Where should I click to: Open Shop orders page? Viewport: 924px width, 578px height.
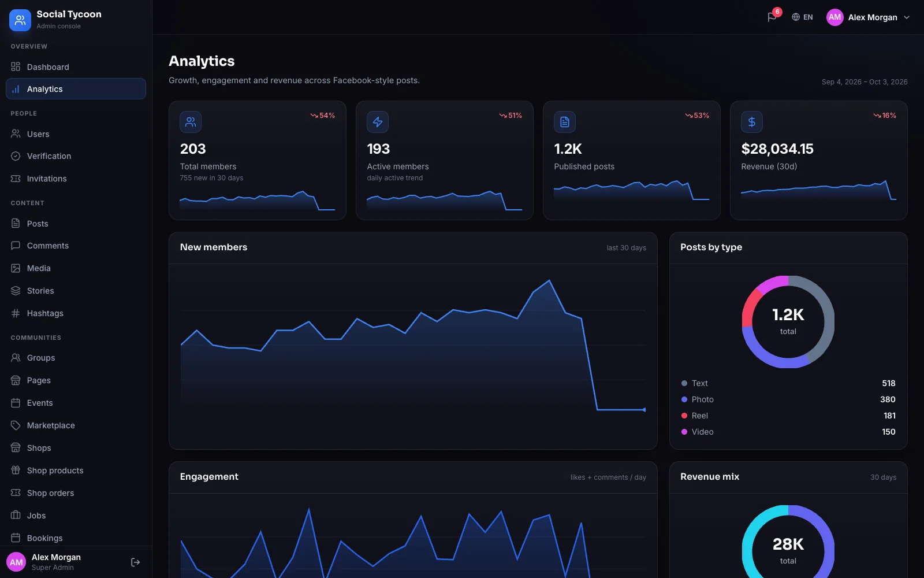pos(76,493)
